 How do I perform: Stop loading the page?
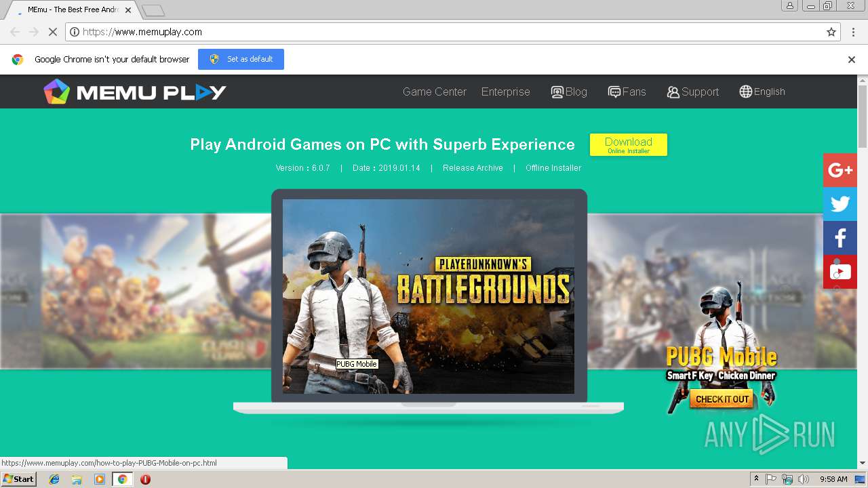pos(53,32)
